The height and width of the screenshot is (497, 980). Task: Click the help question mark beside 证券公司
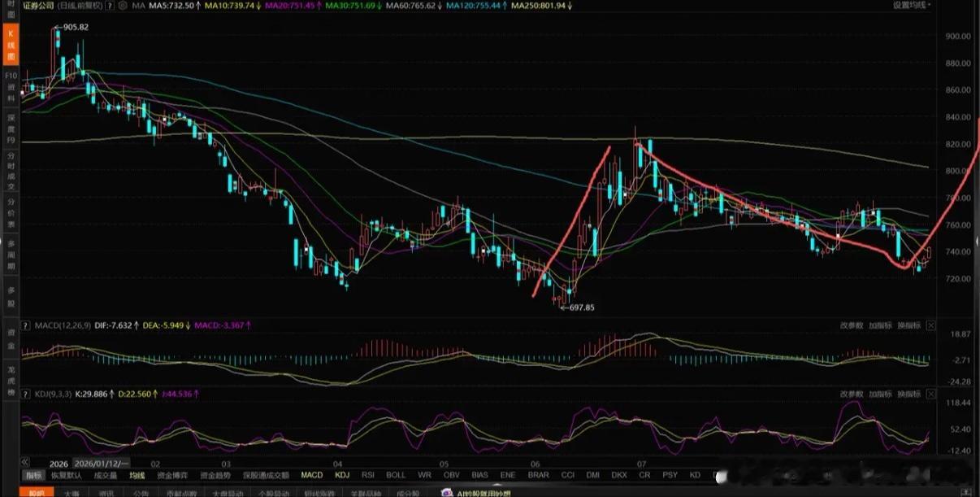pos(111,6)
